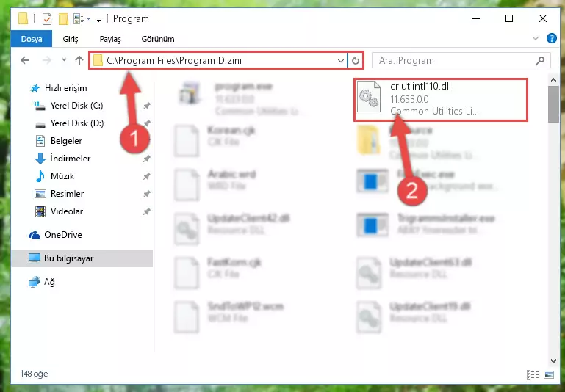Viewport: 565px width, 392px height.
Task: Click the search magnifier icon
Action: (540, 60)
